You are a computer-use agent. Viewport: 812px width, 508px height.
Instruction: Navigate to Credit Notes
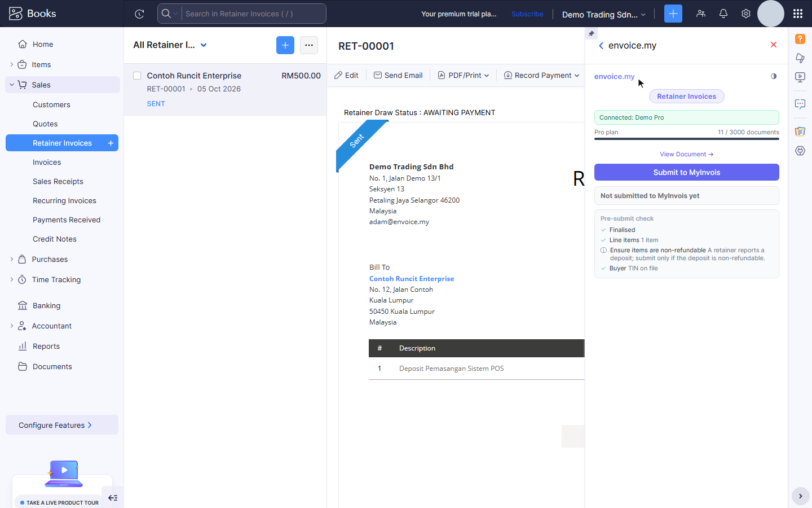pyautogui.click(x=55, y=239)
